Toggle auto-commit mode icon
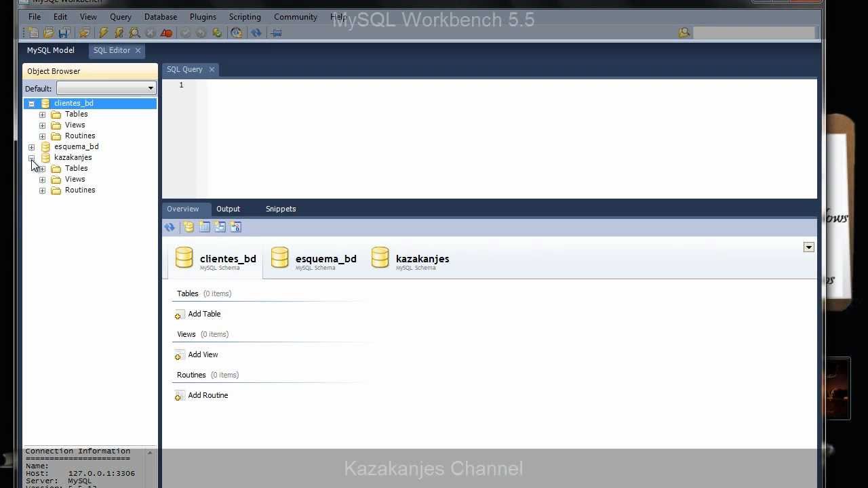Viewport: 868px width, 488px height. tap(217, 33)
